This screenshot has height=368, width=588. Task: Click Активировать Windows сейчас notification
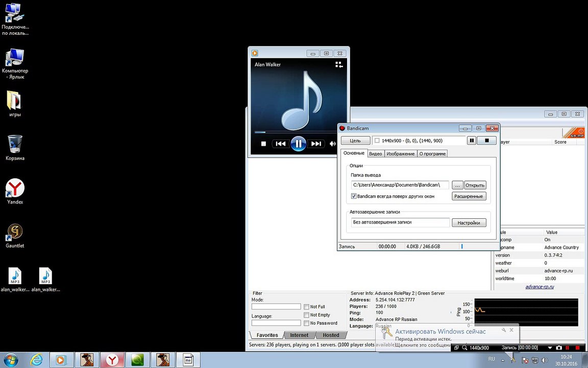pyautogui.click(x=440, y=332)
